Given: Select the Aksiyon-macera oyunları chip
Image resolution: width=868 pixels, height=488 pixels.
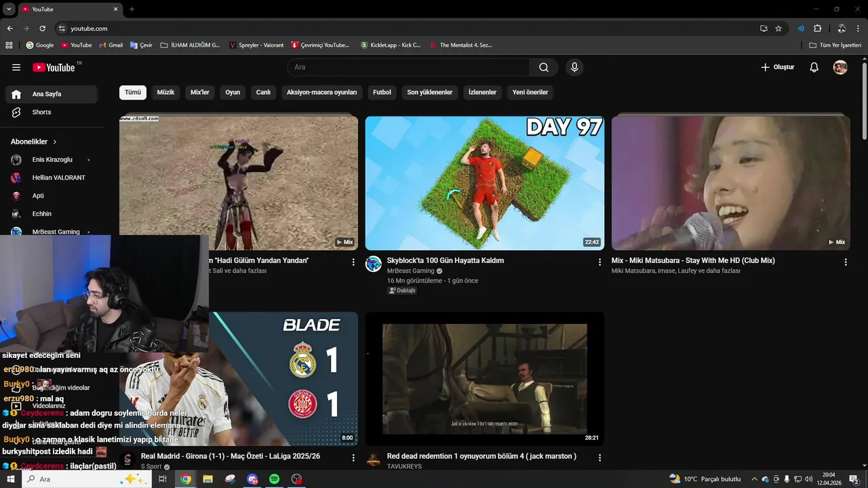Looking at the screenshot, I should tap(321, 92).
